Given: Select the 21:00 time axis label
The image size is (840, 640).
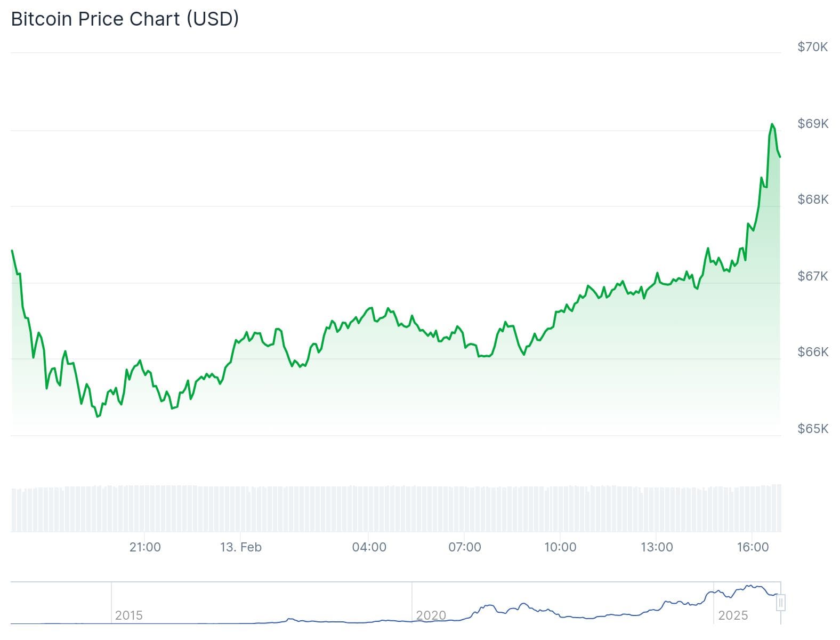Looking at the screenshot, I should (145, 547).
